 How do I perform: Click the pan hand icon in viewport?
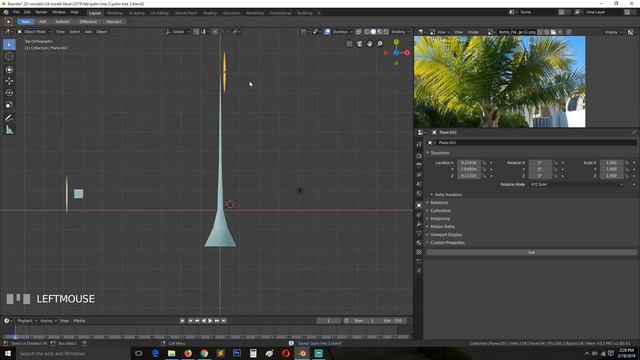369,44
